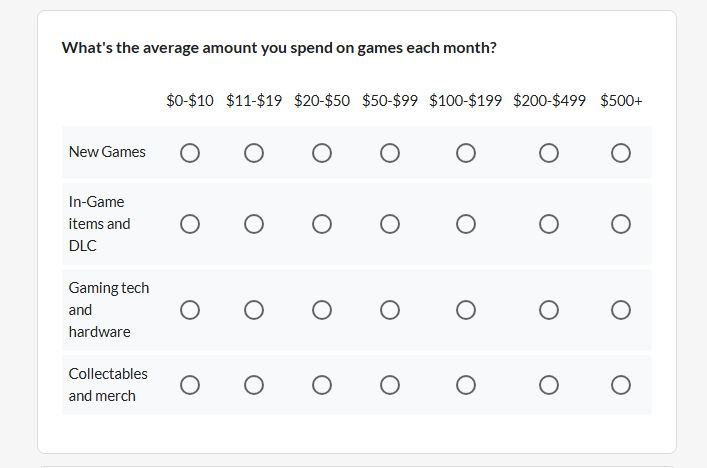
Task: Select $0-$10 for New Games
Action: pyautogui.click(x=190, y=153)
